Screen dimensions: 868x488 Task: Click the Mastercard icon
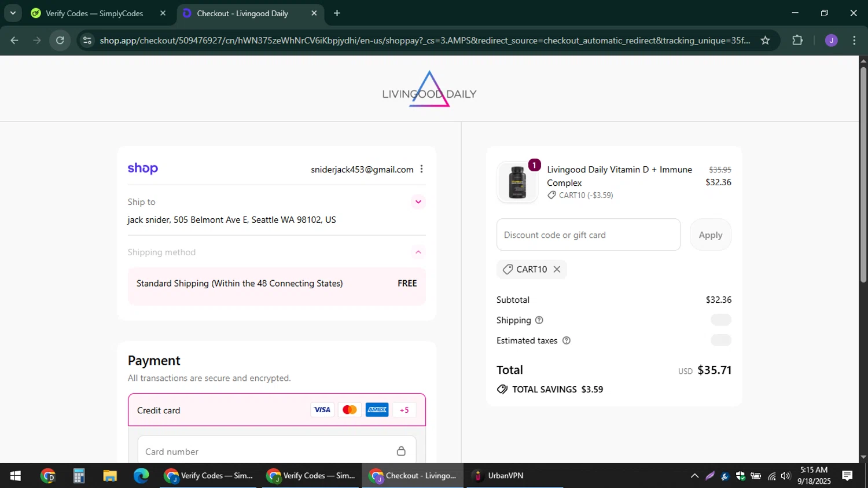pyautogui.click(x=350, y=410)
